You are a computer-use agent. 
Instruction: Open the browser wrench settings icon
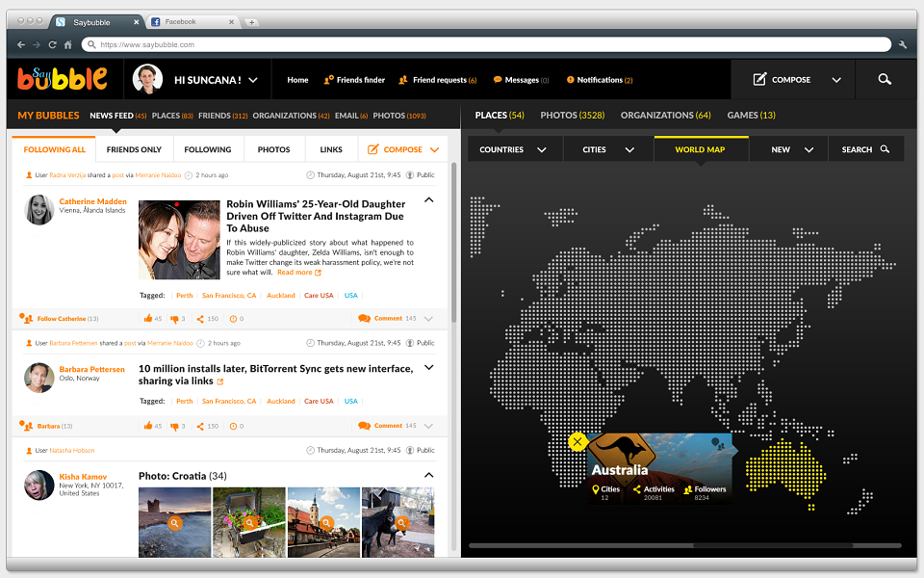(903, 45)
